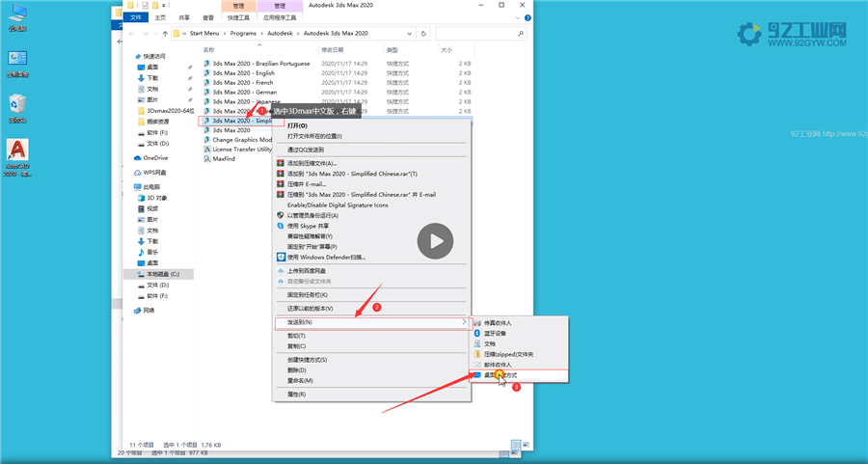Click the 名称 column header
Screen dimensions: 868x464
(x=208, y=50)
